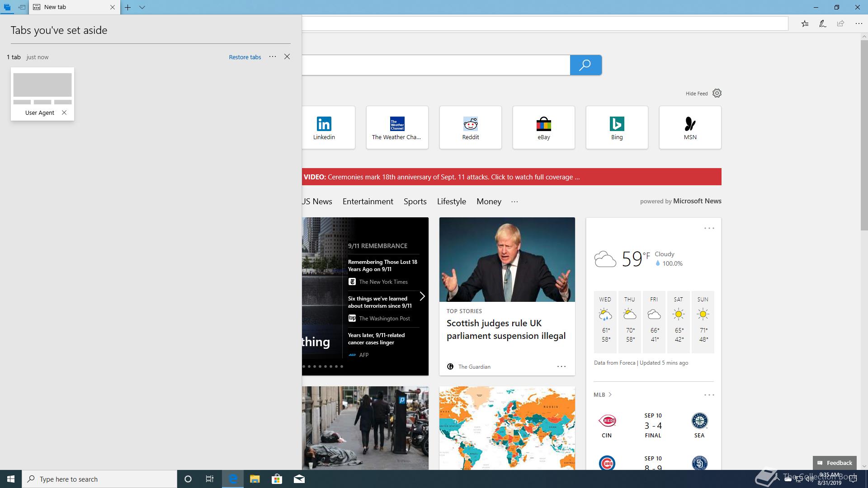Click the page vertical scrollbar thumb
This screenshot has height=488, width=868.
pos(864,136)
